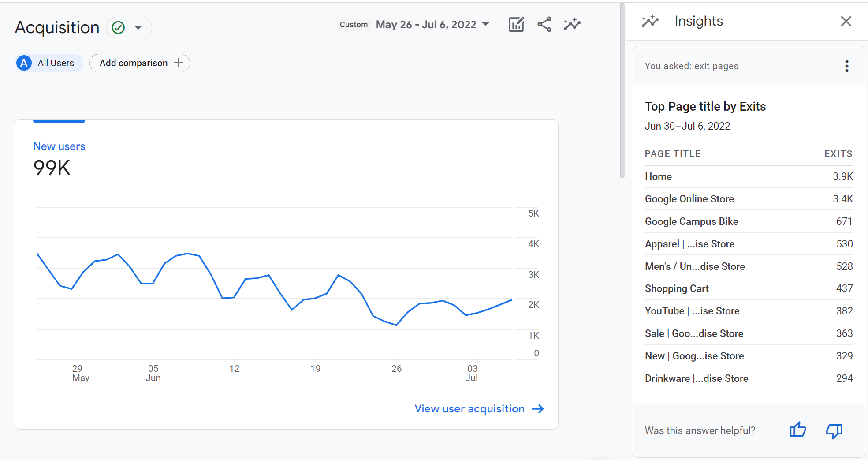Click the thumbs up helpful icon
Screen dimensions: 868x460
(x=797, y=430)
